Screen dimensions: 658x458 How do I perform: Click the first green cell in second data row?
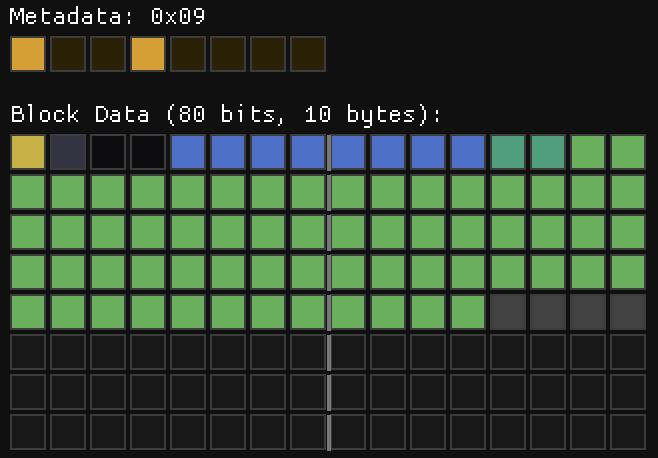28,192
